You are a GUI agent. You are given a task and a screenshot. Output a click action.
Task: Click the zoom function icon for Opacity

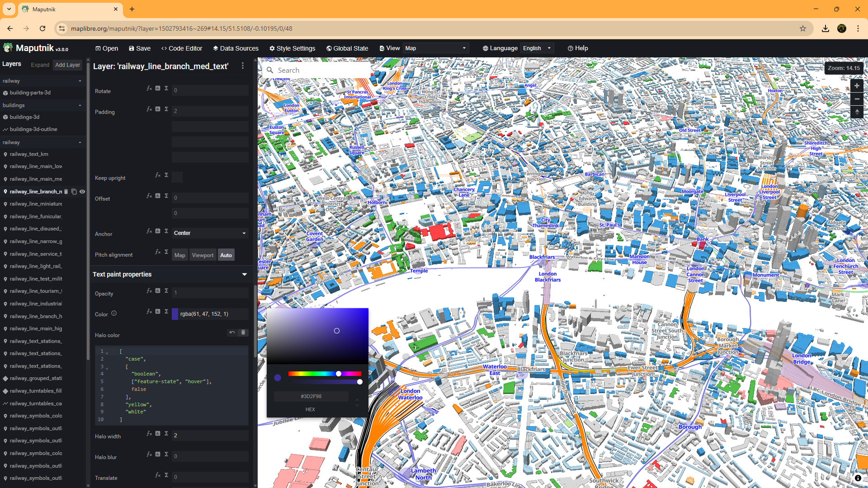coord(166,291)
